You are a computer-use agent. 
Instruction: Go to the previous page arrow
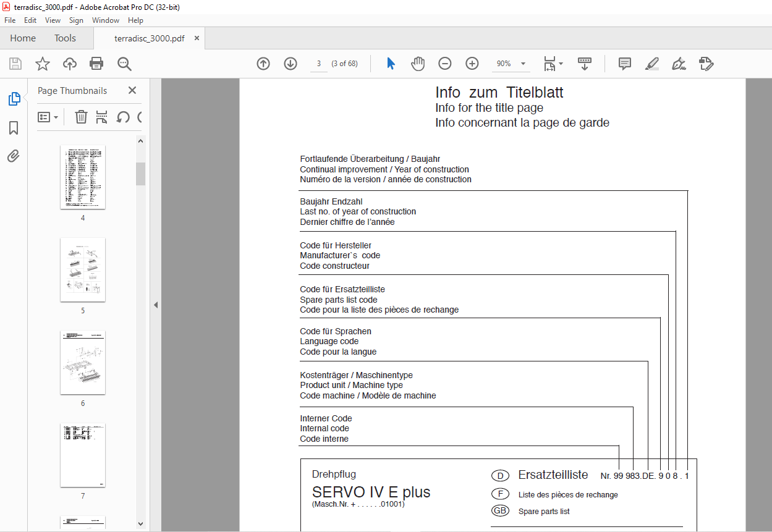[263, 64]
